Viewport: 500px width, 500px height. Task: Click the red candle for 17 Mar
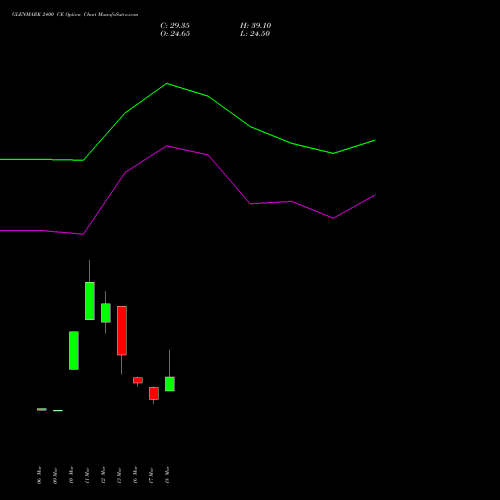[x=154, y=393]
